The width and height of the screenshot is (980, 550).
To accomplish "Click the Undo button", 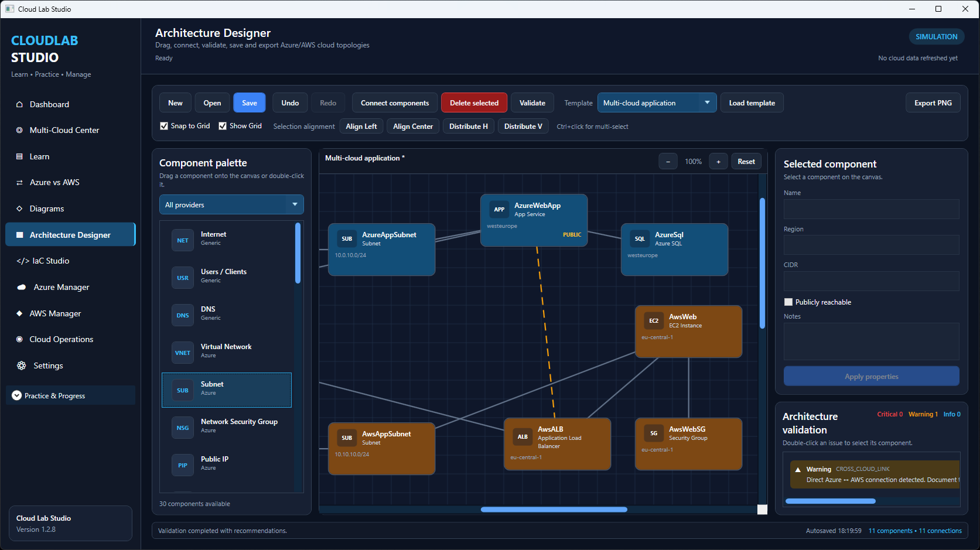I will [x=290, y=103].
